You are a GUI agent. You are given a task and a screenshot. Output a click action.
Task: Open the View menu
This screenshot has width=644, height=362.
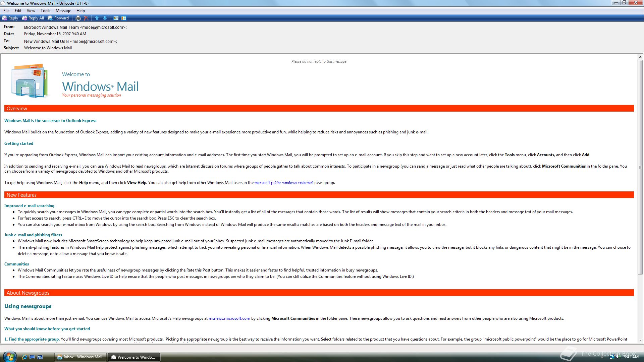tap(31, 11)
